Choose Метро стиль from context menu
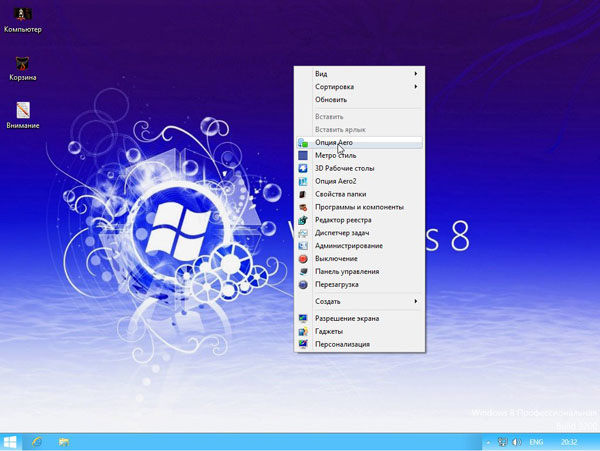The height and width of the screenshot is (451, 600). tap(335, 156)
